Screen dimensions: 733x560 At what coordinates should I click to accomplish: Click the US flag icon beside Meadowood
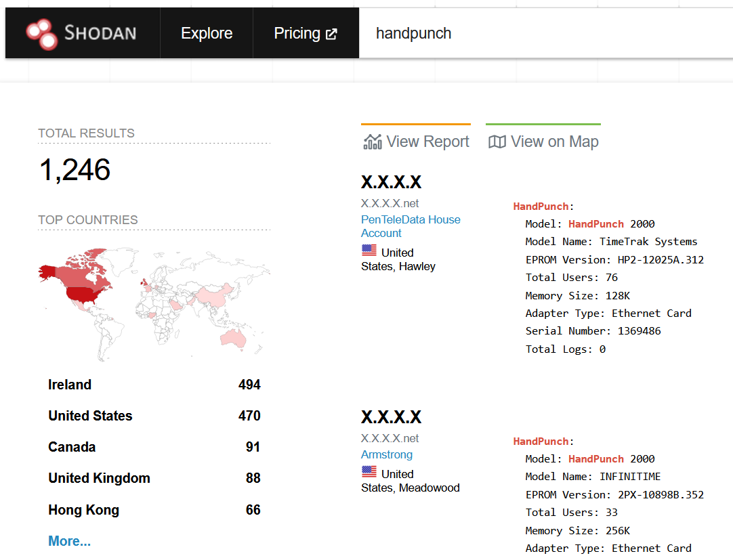369,472
